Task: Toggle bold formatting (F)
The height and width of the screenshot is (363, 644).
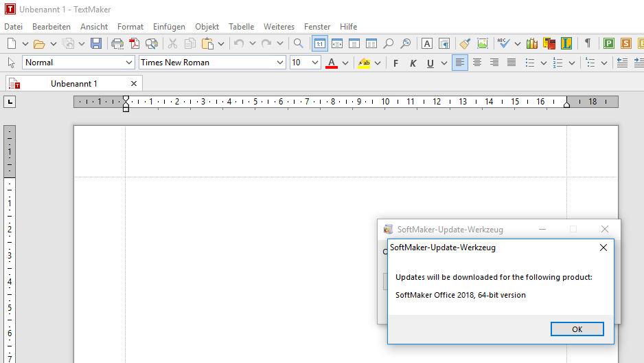Action: pos(395,63)
